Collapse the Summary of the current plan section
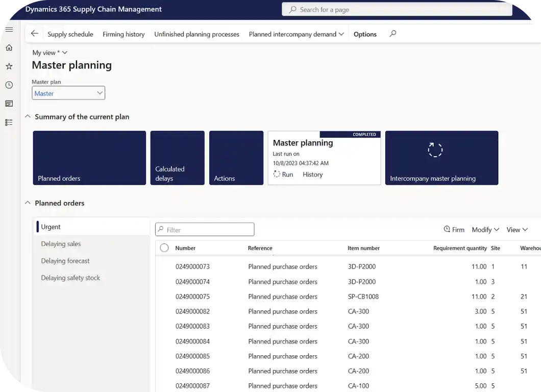The height and width of the screenshot is (392, 541). [28, 116]
